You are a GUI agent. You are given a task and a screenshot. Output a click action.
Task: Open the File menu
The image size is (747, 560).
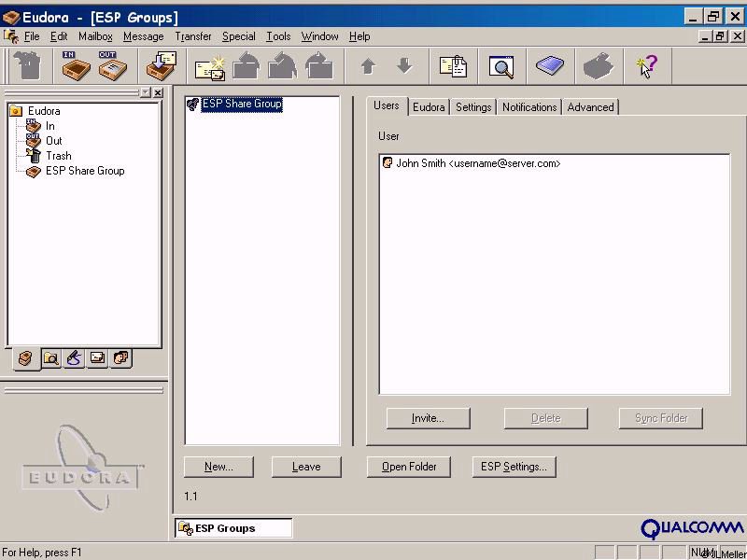pos(32,36)
